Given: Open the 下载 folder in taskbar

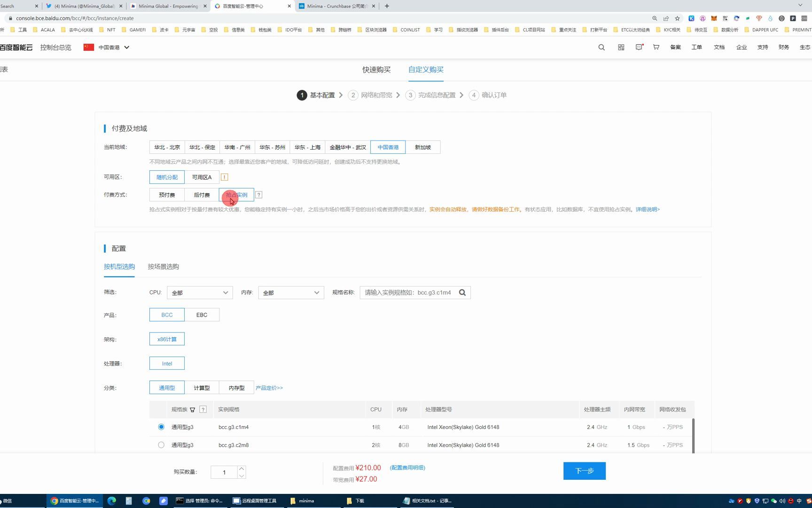Looking at the screenshot, I should (370, 501).
